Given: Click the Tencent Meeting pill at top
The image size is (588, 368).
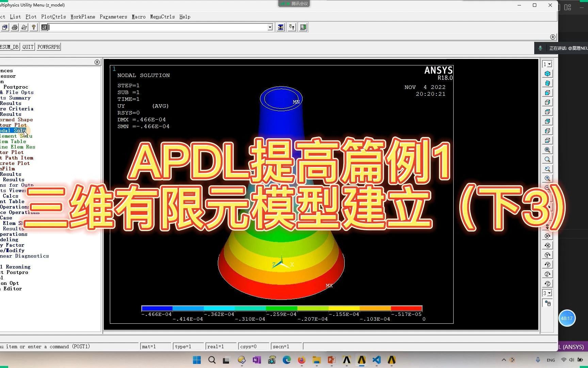Looking at the screenshot, I should (x=294, y=3).
